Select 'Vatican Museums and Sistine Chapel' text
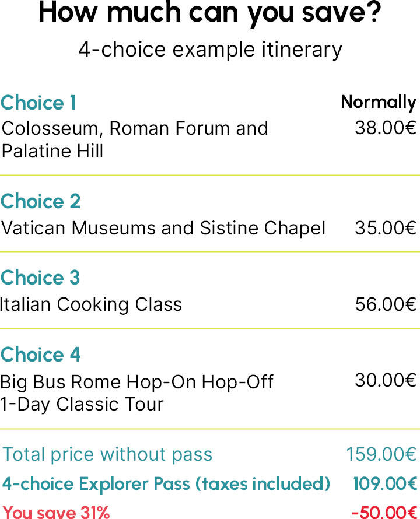The width and height of the screenshot is (420, 519). pos(163,228)
